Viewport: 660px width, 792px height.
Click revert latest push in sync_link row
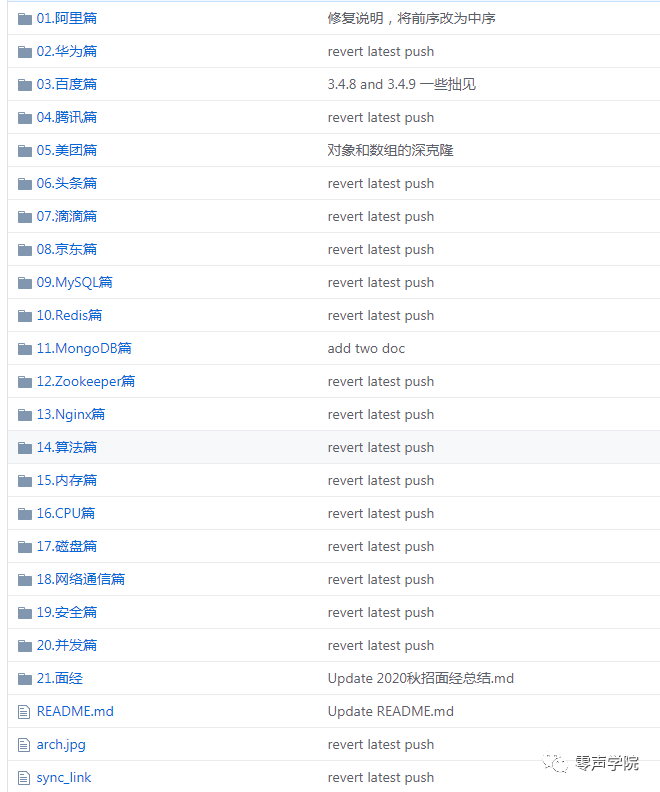point(381,777)
